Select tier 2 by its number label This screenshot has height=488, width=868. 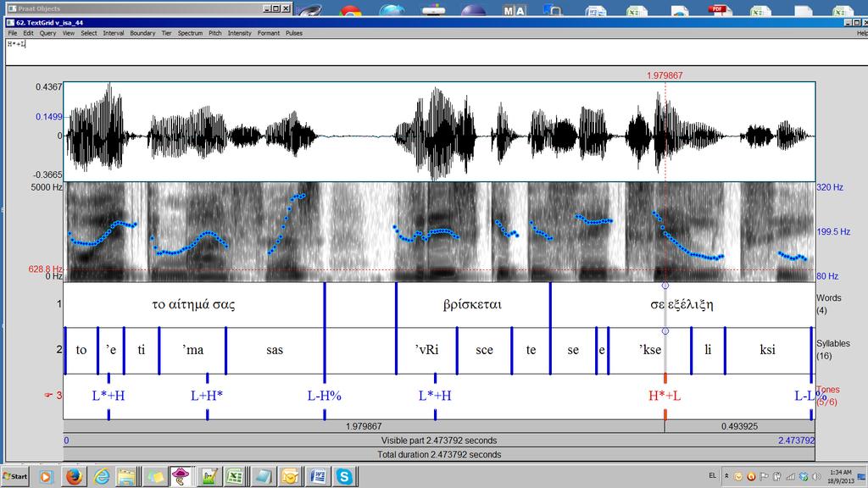click(58, 349)
